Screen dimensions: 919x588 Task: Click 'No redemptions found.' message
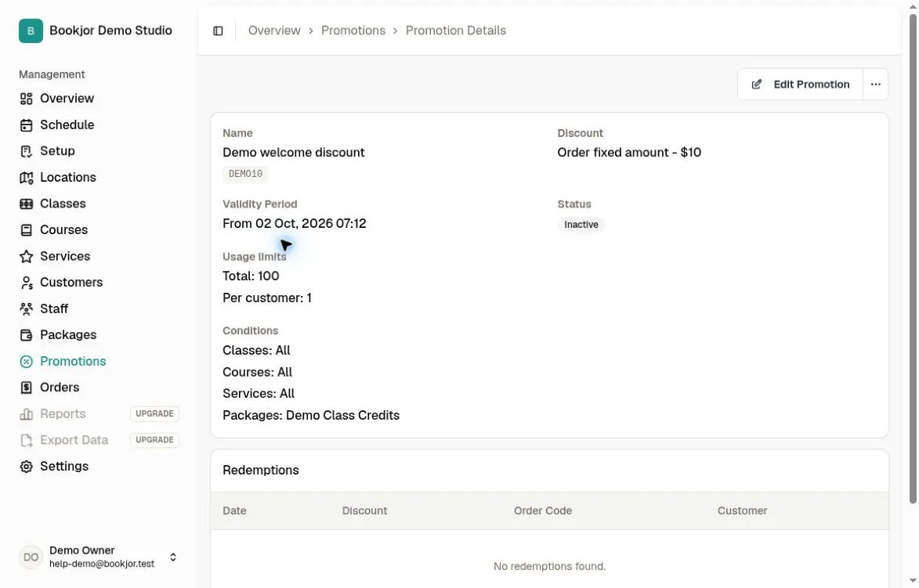coord(549,566)
